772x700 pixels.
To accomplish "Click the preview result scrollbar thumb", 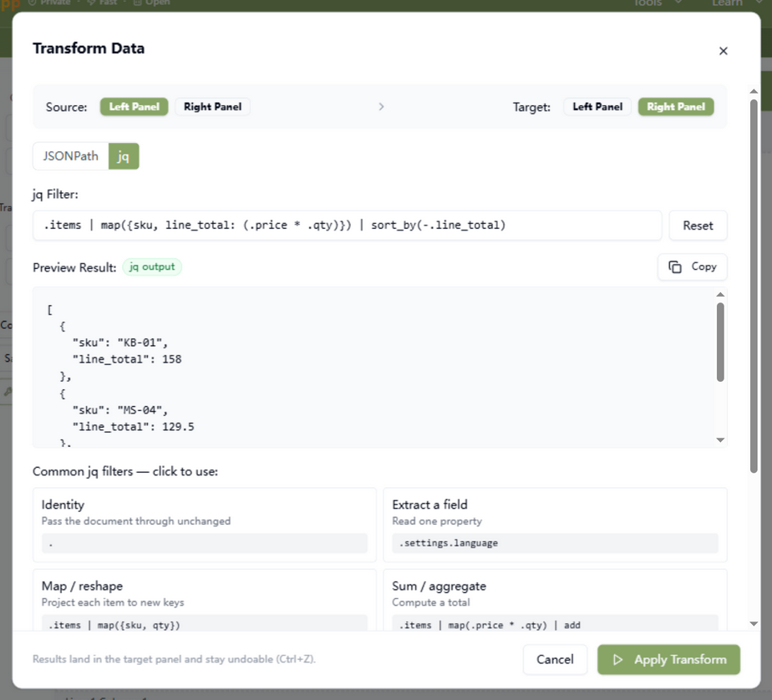I will coord(720,342).
